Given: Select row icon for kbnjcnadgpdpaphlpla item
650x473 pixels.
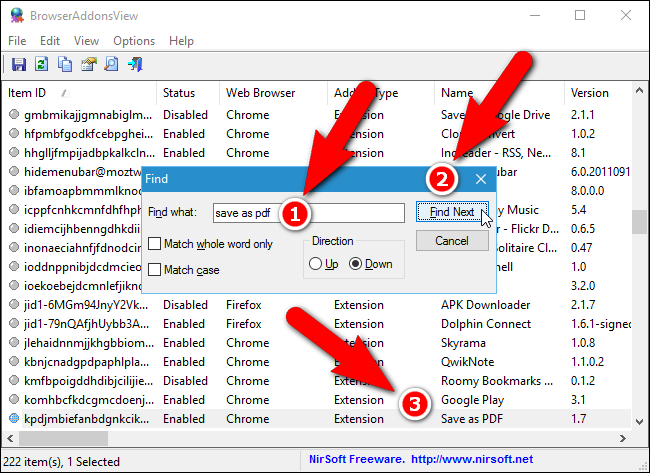Looking at the screenshot, I should tap(14, 361).
